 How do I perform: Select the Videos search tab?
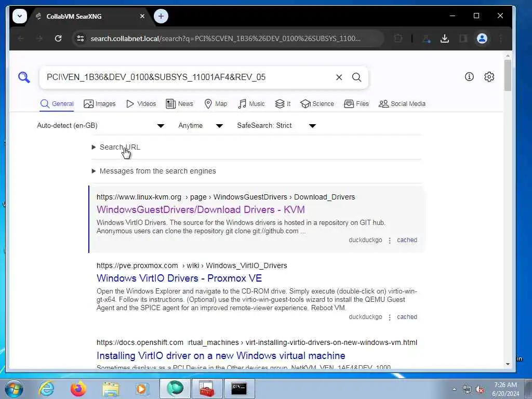pos(141,104)
